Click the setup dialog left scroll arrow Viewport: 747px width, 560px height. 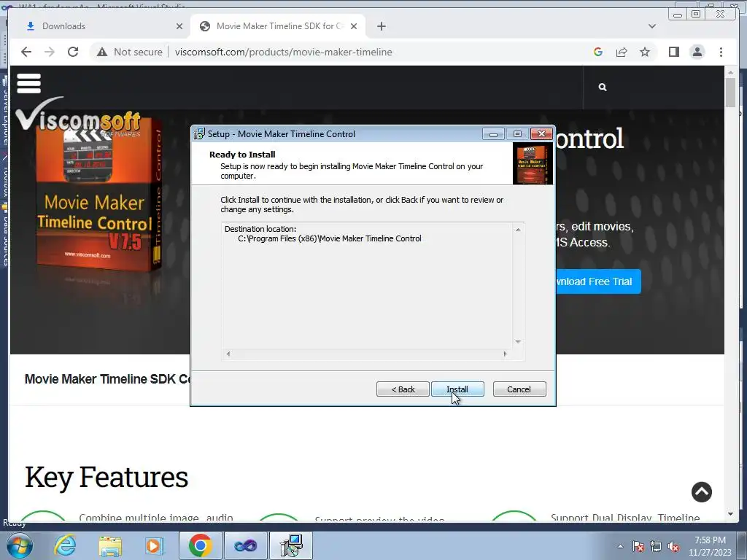[228, 354]
